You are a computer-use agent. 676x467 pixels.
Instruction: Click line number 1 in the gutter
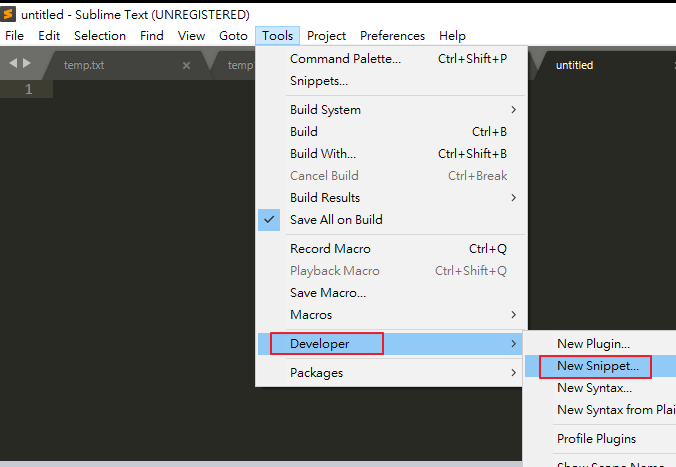pos(28,89)
